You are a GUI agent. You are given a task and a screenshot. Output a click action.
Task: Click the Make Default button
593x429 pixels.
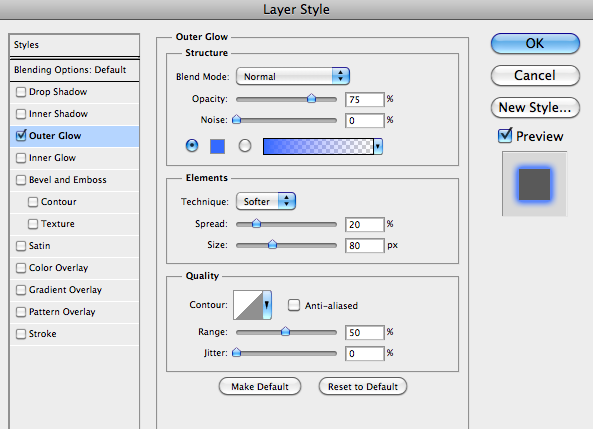click(260, 387)
